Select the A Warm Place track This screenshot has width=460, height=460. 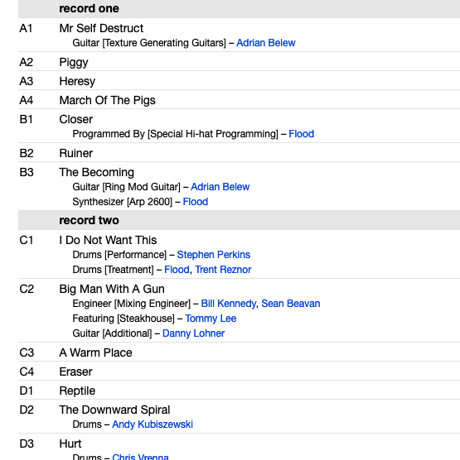coord(96,353)
